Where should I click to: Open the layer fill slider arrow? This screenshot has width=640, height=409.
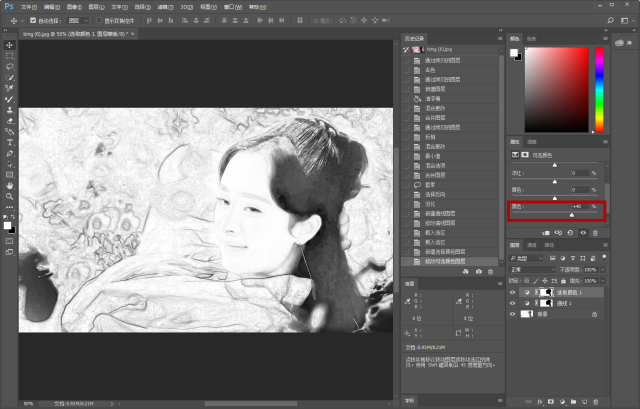point(602,281)
